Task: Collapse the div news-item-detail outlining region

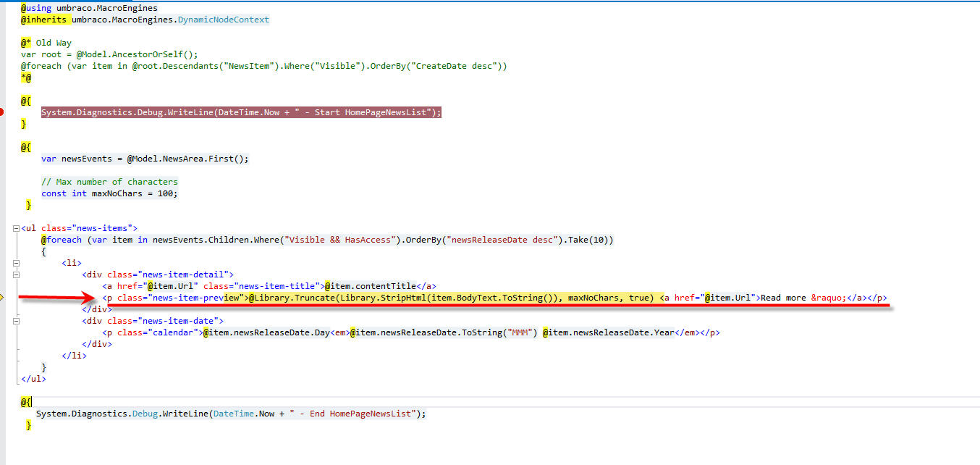Action: [x=17, y=275]
